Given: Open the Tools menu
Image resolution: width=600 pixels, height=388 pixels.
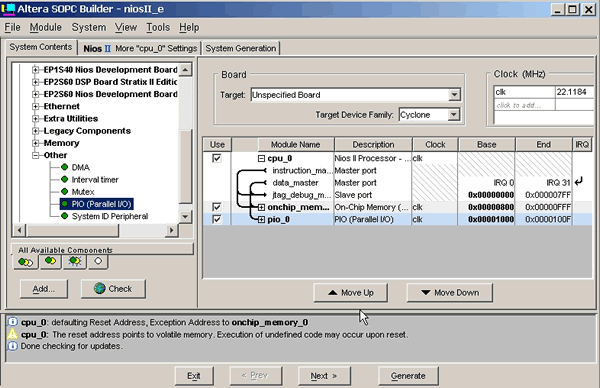Looking at the screenshot, I should (158, 28).
